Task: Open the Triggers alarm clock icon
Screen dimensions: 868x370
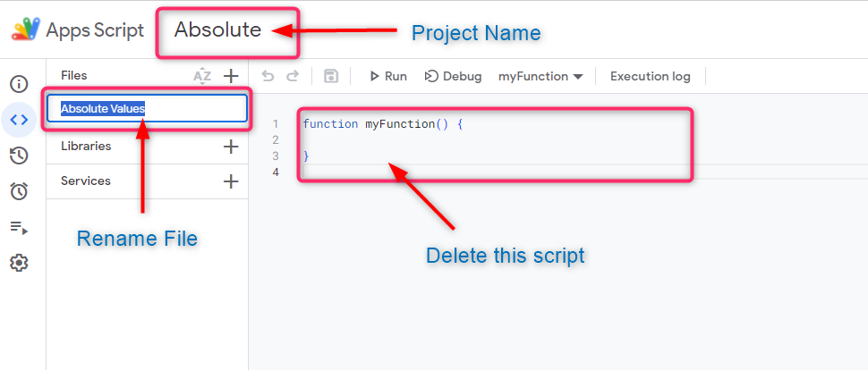Action: 19,191
